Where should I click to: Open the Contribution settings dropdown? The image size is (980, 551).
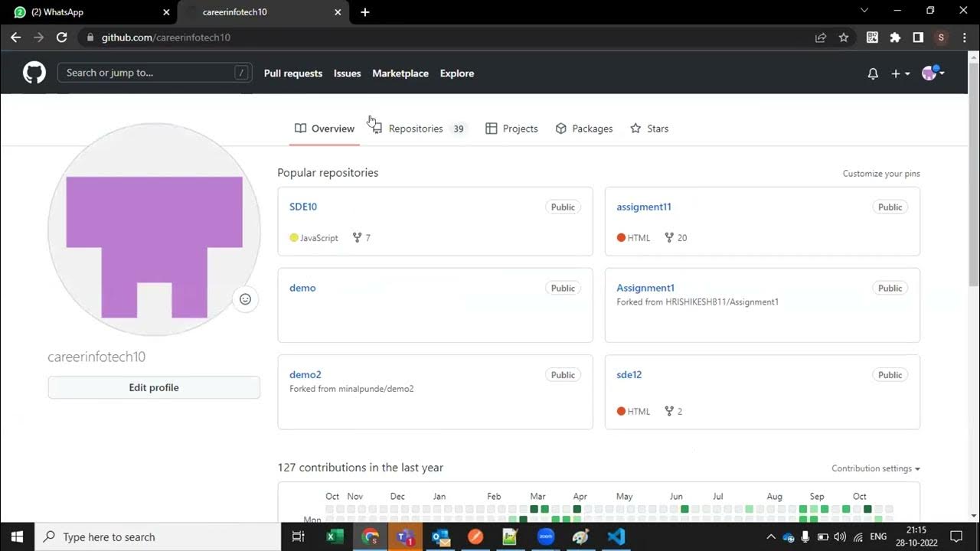(x=876, y=468)
